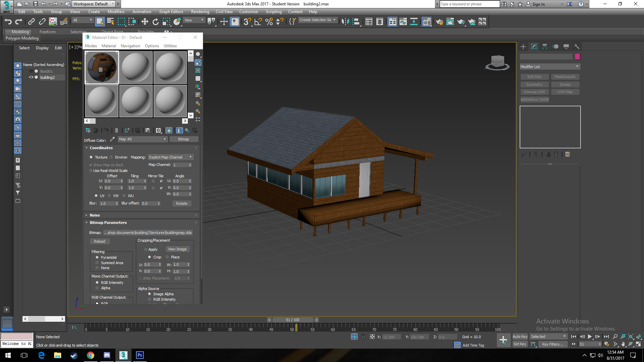Select the Place radio button
The image size is (644, 362).
pyautogui.click(x=167, y=257)
